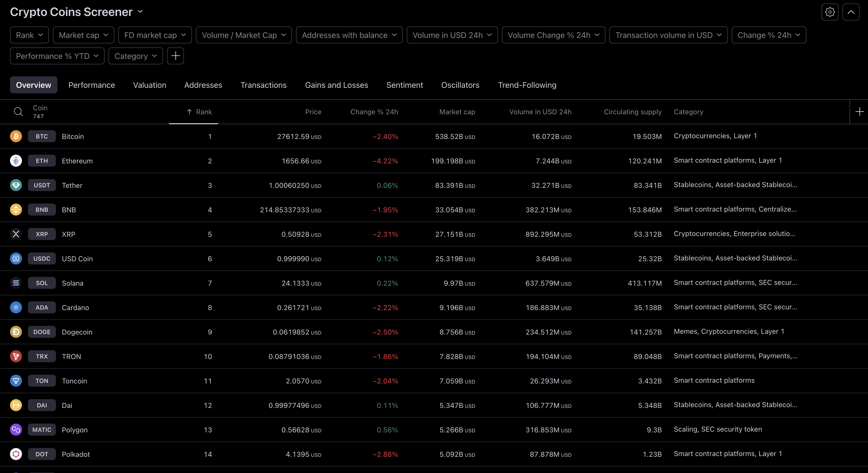Open the Performance % YTD filter

coord(57,56)
